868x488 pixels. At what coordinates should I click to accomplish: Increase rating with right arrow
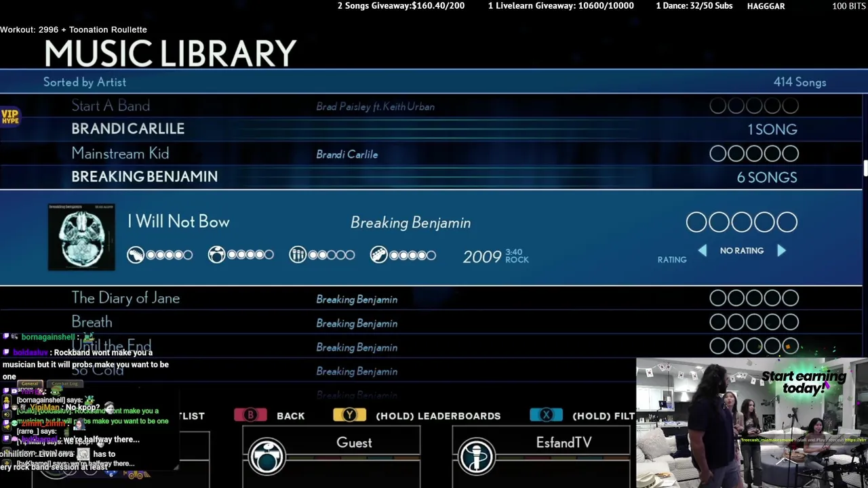[x=781, y=251]
